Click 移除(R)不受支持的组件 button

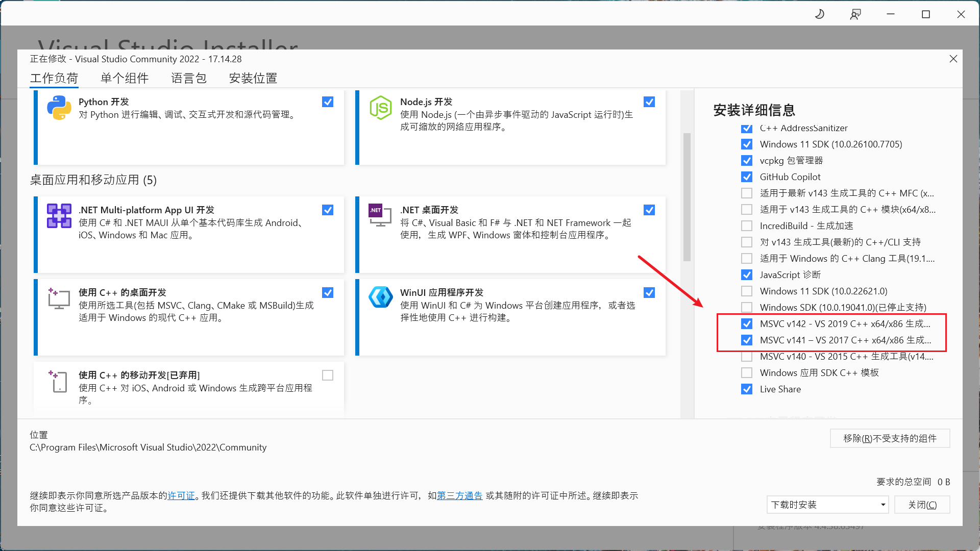coord(890,438)
